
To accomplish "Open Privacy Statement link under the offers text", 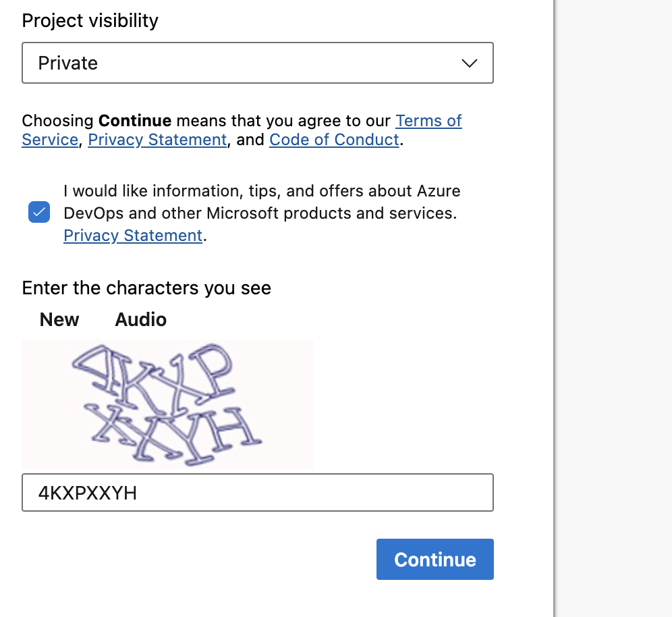I will click(x=133, y=236).
